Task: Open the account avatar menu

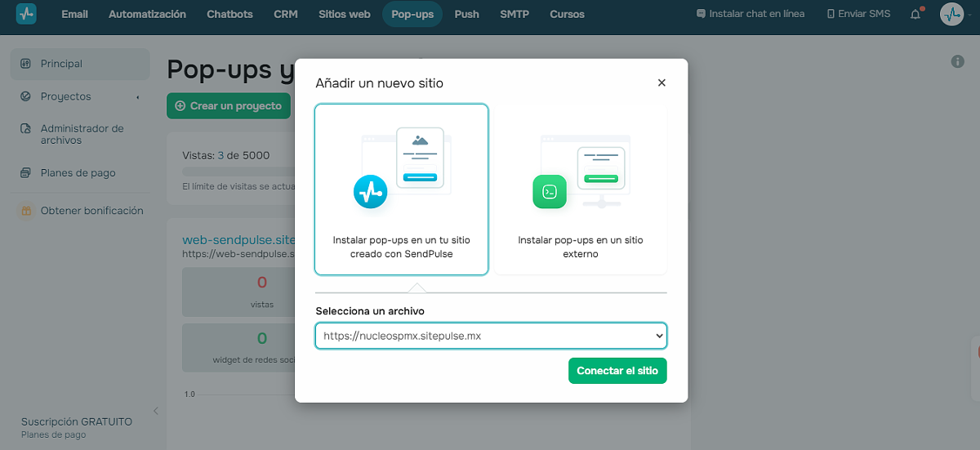Action: 951,14
